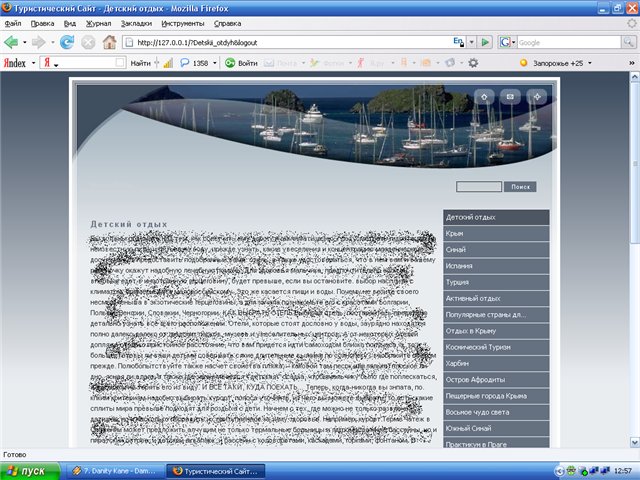Viewport: 640px width, 480px height.
Task: Open the Журнал menu
Action: click(x=98, y=23)
